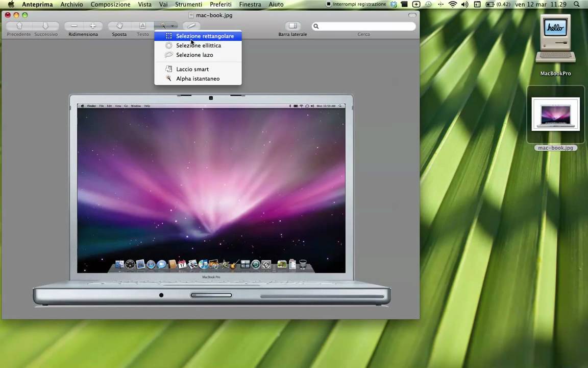Click the four-dots menu bar icon
The width and height of the screenshot is (588, 368).
[440, 5]
